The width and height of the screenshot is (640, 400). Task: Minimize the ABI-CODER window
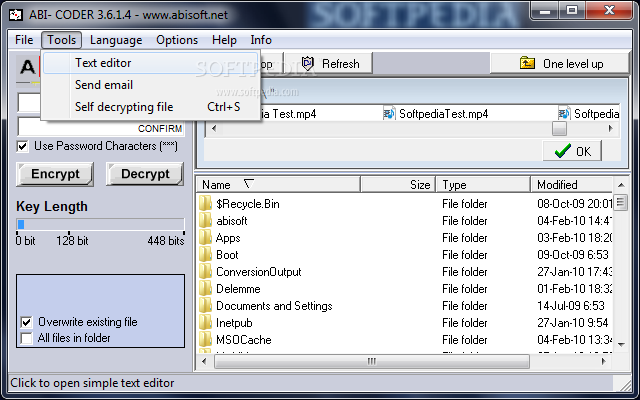point(545,11)
